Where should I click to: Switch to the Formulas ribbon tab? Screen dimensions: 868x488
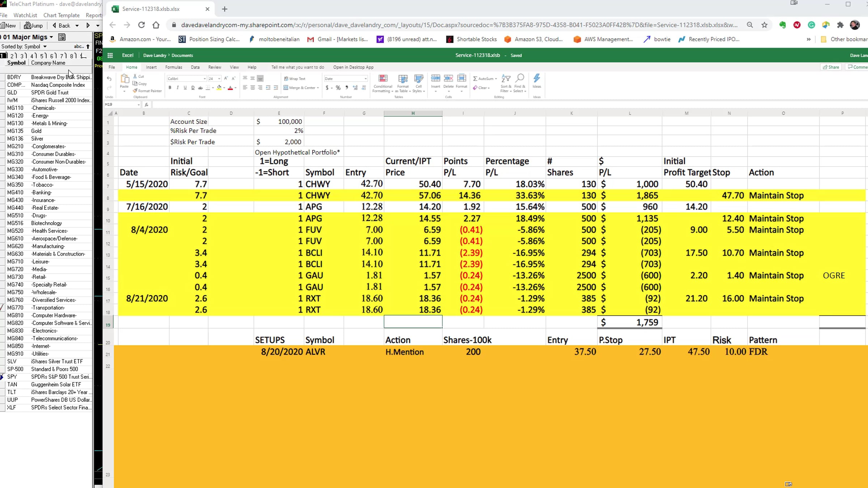click(174, 67)
